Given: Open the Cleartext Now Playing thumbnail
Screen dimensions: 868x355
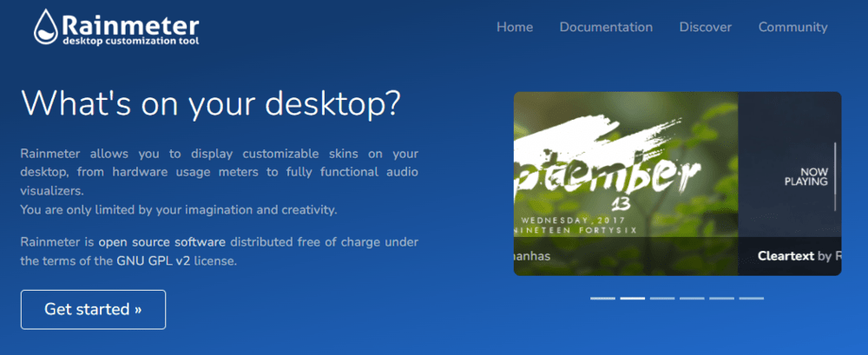Looking at the screenshot, I should point(789,183).
